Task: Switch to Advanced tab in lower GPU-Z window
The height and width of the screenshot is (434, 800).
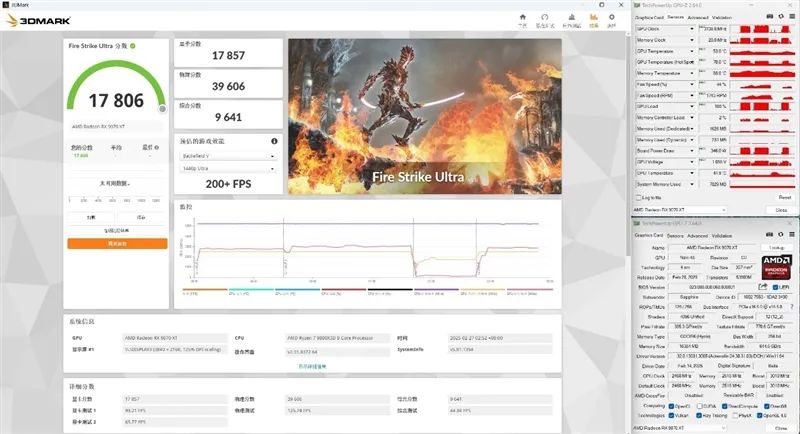Action: point(697,236)
